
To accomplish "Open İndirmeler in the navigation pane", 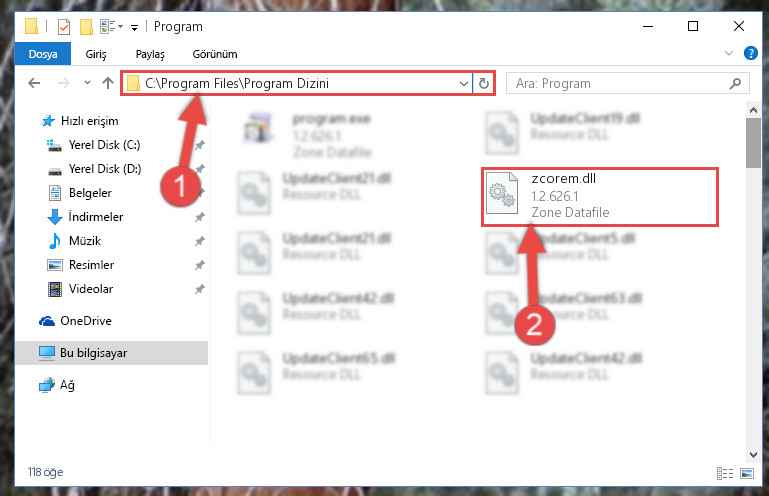I will (x=96, y=216).
